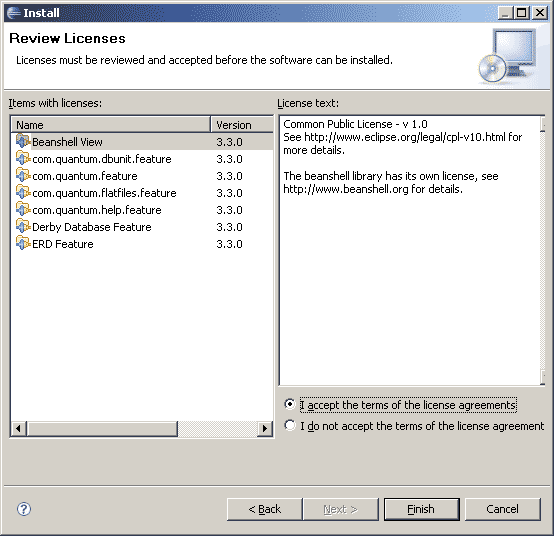Screen dimensions: 554x536
Task: Click the beanshell.org license text line
Action: (x=373, y=189)
